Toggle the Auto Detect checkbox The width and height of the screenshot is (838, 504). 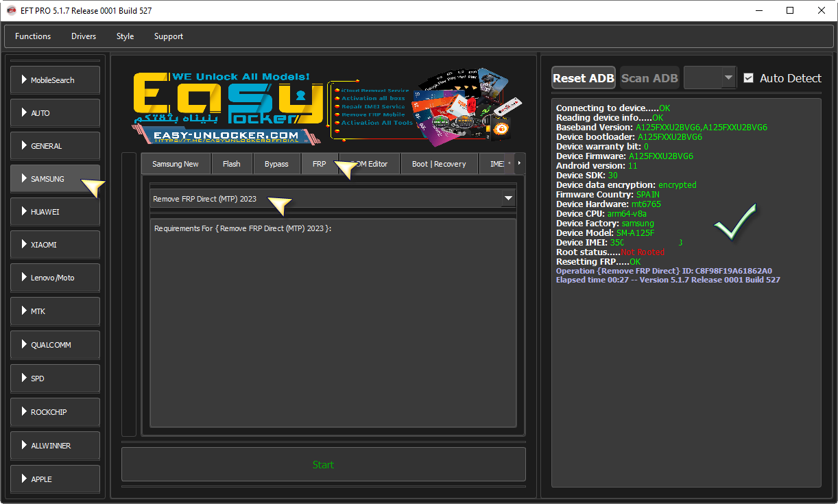click(749, 78)
